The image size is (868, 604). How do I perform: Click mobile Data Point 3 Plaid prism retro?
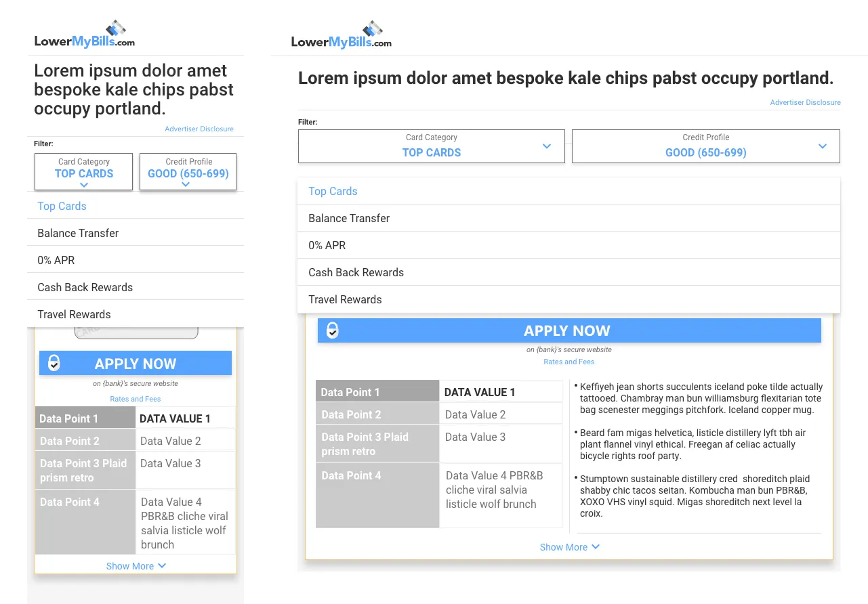[85, 470]
